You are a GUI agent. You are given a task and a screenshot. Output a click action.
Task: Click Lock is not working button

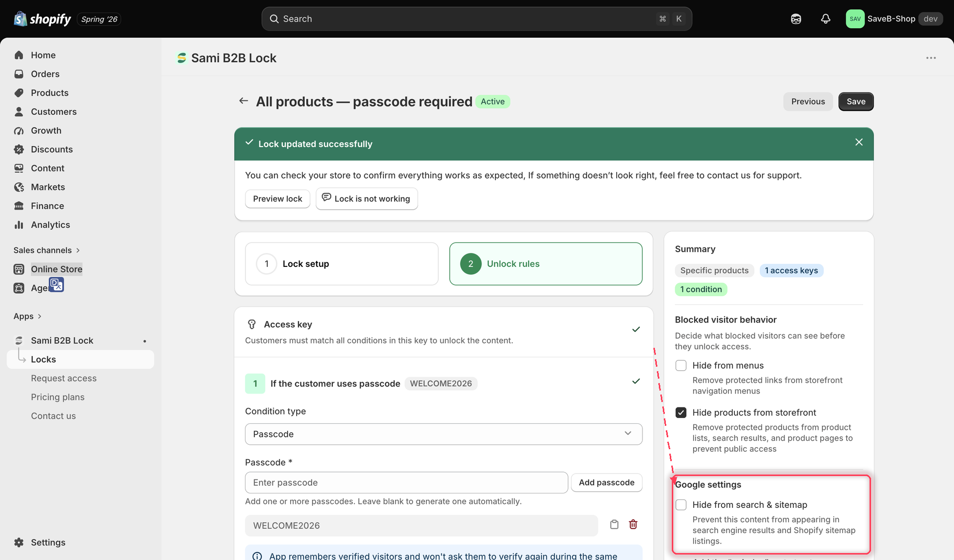[x=366, y=199]
